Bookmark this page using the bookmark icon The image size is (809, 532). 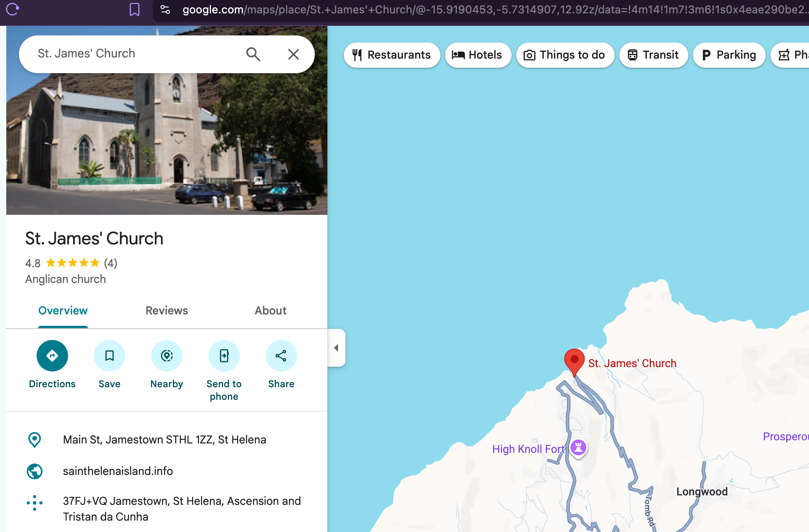135,9
